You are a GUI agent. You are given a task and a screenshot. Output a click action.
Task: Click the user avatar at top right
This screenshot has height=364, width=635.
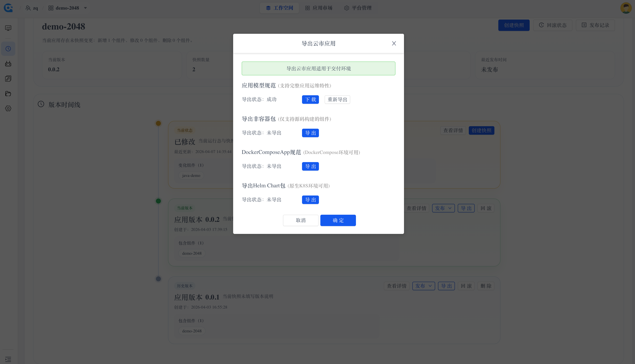point(626,8)
